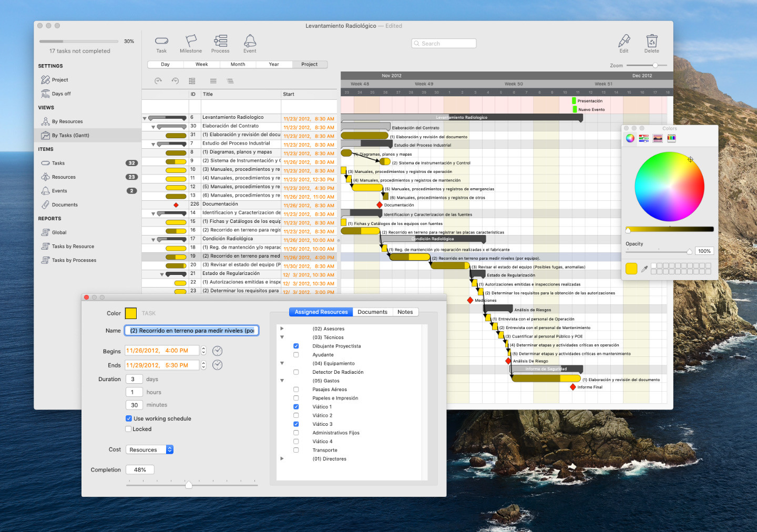This screenshot has width=757, height=532.
Task: Click the Task toolbar icon
Action: (x=161, y=42)
